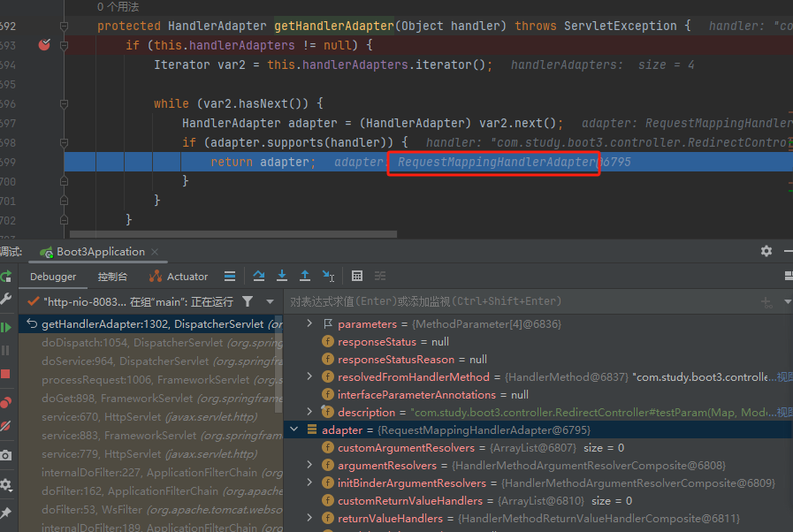
Task: Click the pin tab icon
Action: pyautogui.click(x=6, y=513)
